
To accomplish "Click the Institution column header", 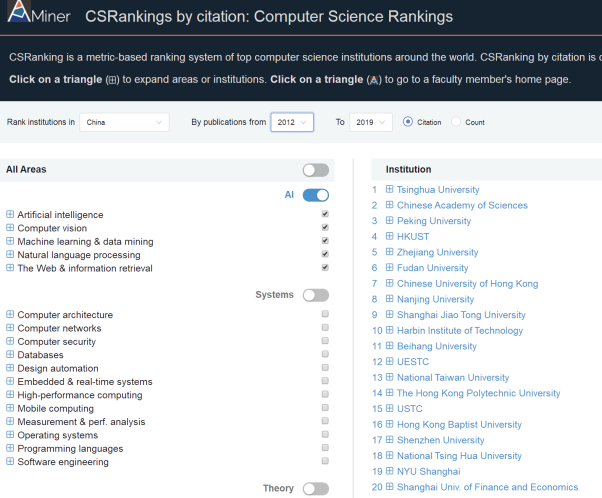I will pos(408,170).
